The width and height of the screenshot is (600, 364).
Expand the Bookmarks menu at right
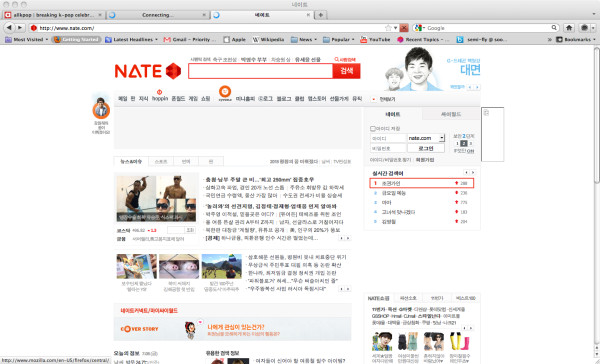(x=576, y=39)
